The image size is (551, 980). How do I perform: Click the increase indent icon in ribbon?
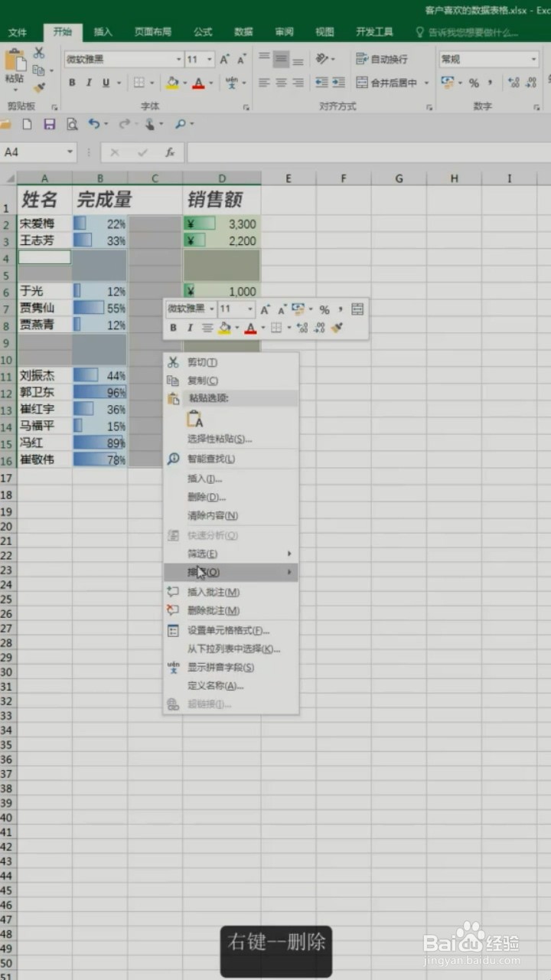[339, 83]
